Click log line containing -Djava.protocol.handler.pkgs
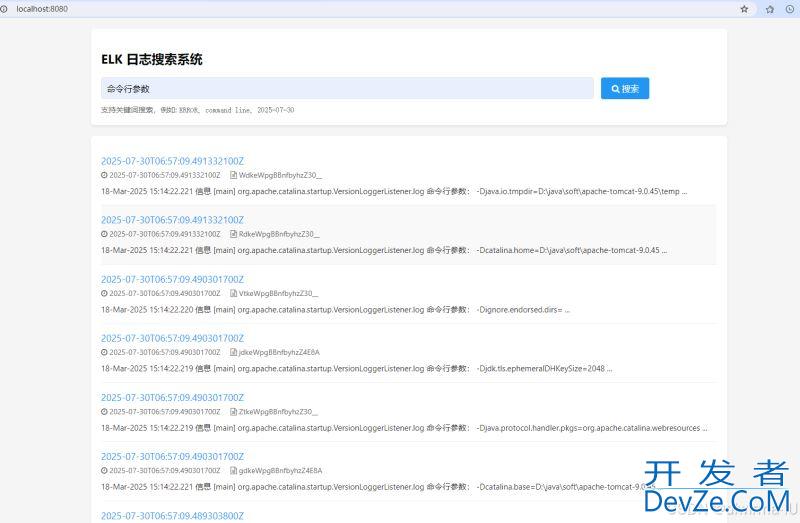The width and height of the screenshot is (800, 523). click(x=404, y=428)
